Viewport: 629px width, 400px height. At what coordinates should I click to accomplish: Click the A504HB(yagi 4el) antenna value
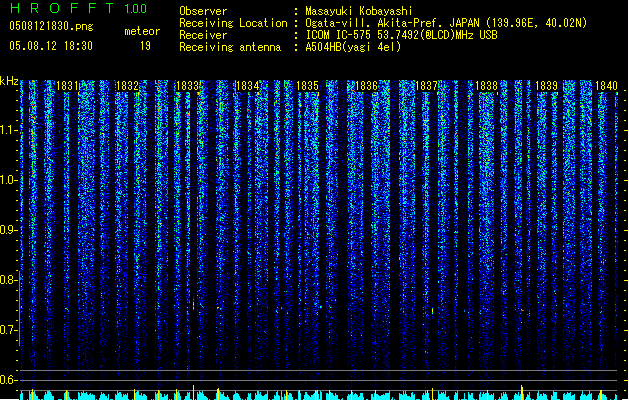click(x=353, y=47)
